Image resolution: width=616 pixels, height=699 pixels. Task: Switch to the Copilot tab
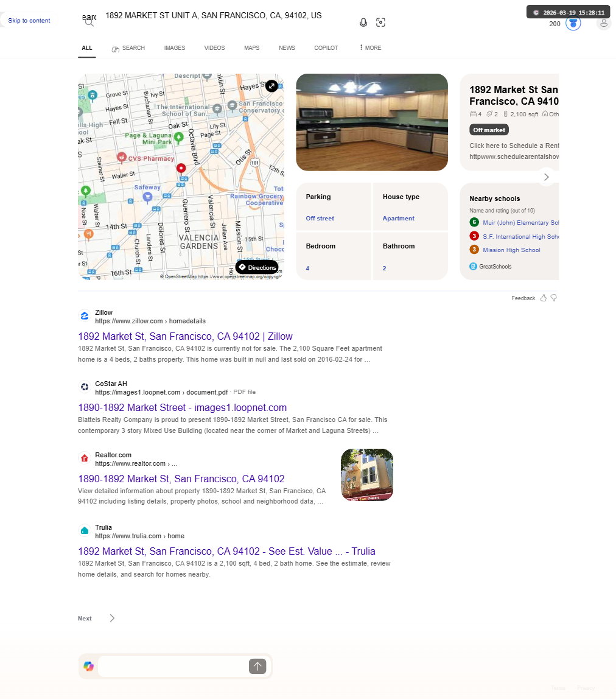[326, 47]
